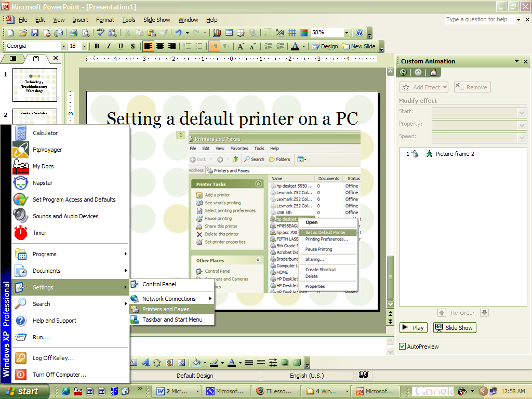Run the Spelling check icon

pos(100,33)
